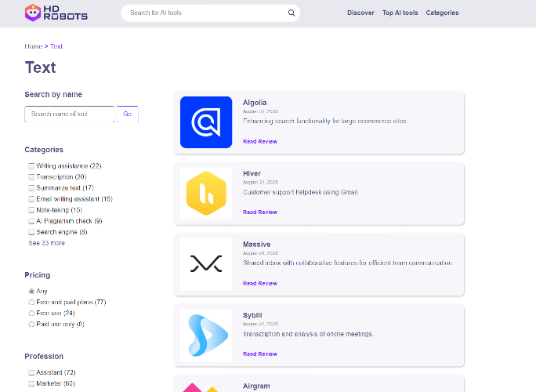
Task: Check Summarize text (17) filter
Action: 31,188
